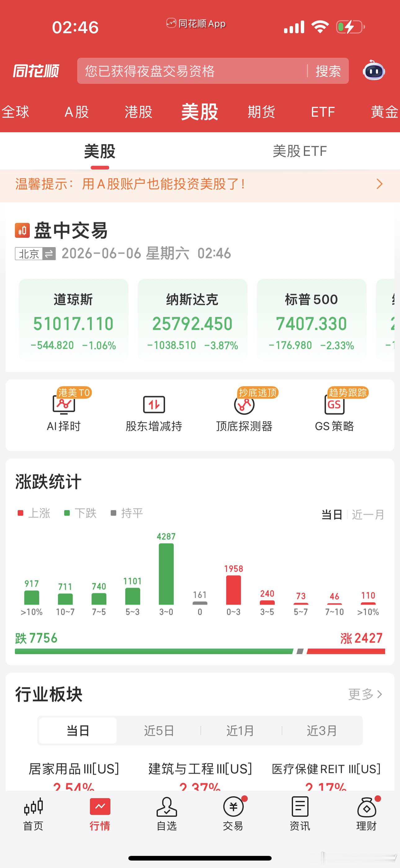
Task: Open the 标普500 index card
Action: pyautogui.click(x=311, y=319)
